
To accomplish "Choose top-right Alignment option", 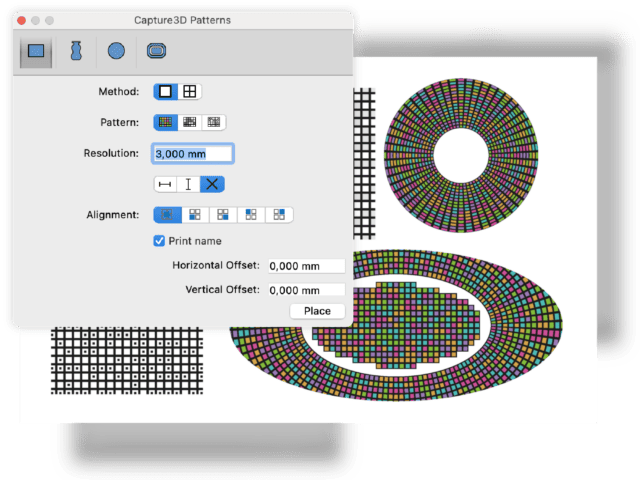I will click(x=279, y=215).
